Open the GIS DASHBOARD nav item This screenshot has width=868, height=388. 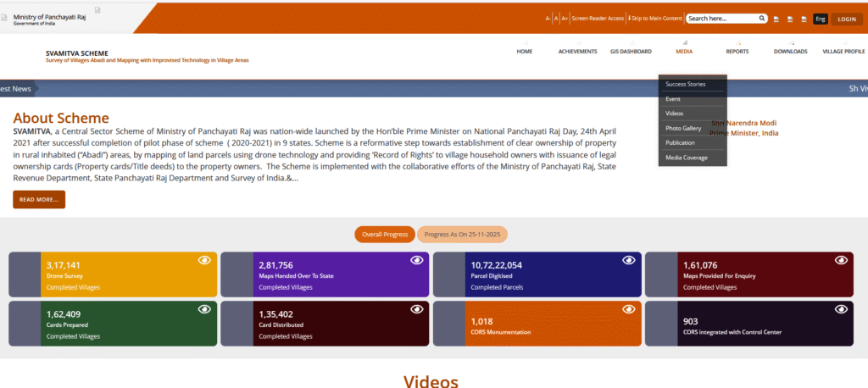631,52
